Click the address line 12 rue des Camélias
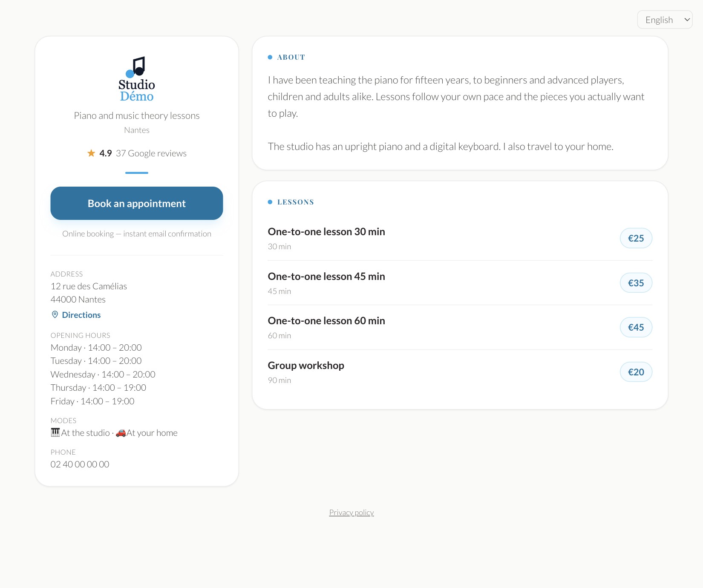Screen dimensions: 703x588 [89, 286]
